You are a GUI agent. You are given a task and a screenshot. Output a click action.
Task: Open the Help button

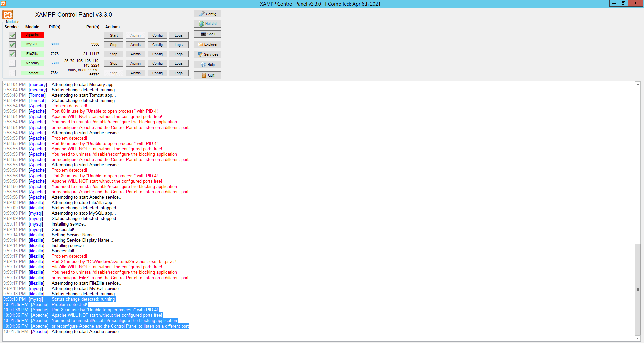coord(208,65)
